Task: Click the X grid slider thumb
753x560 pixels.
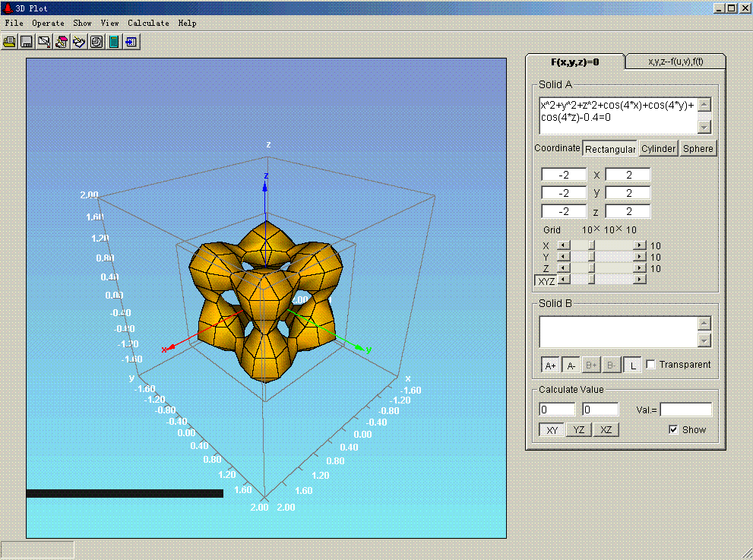Action: [591, 245]
